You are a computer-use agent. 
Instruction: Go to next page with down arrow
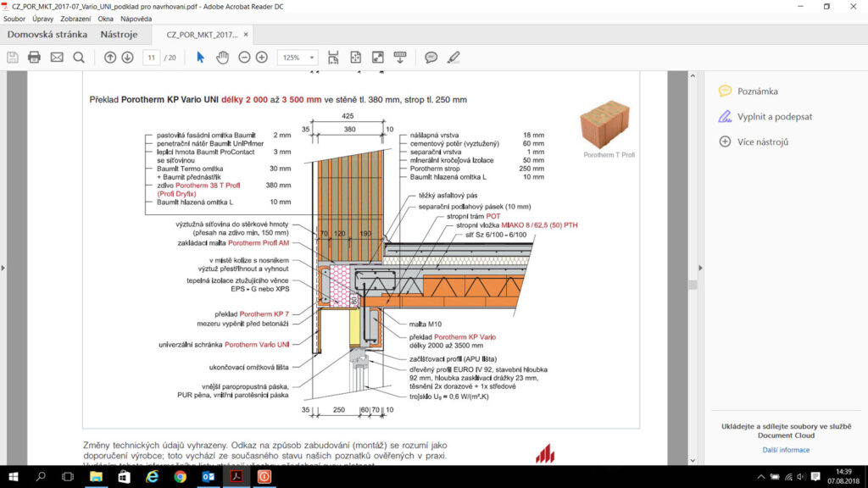[x=127, y=58]
